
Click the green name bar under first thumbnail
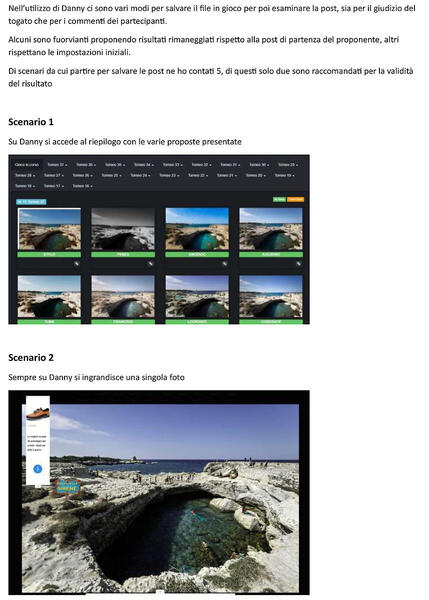coord(49,254)
